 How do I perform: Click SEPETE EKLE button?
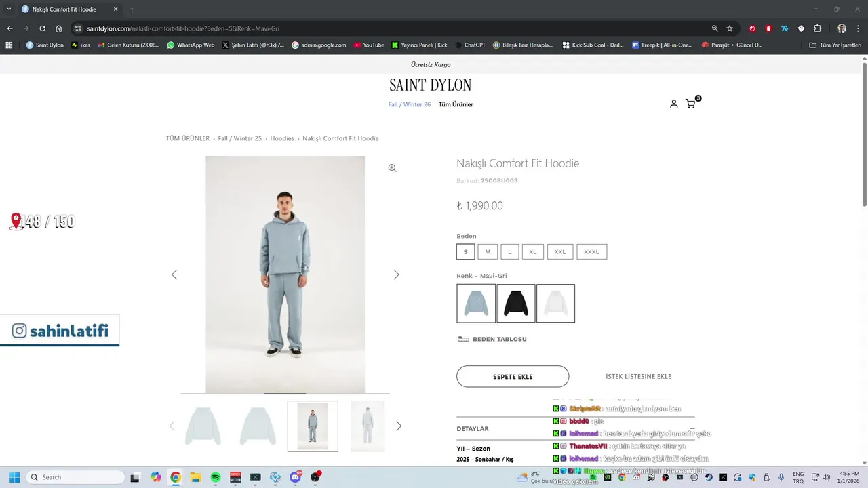(513, 376)
